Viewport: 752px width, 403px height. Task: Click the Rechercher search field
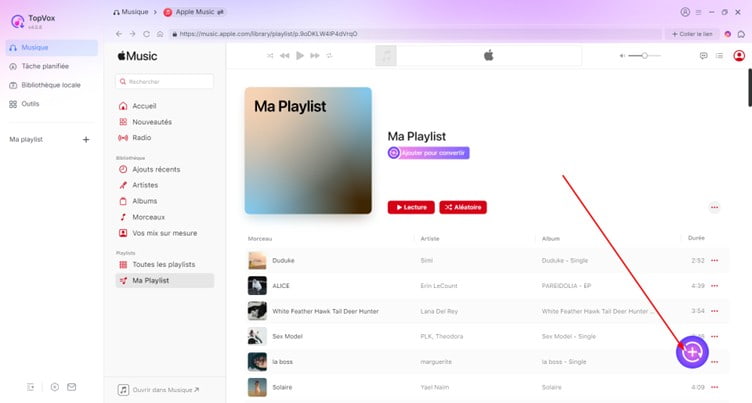pos(164,82)
